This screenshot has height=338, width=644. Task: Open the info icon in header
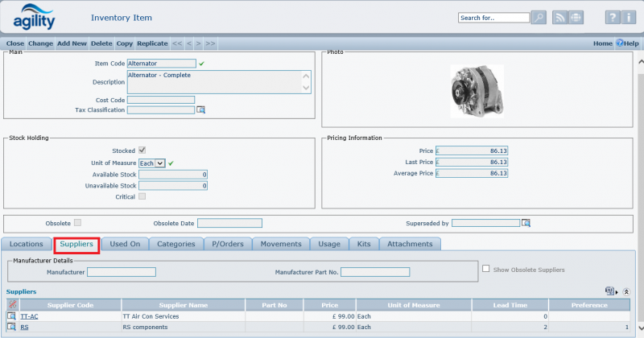(x=630, y=17)
